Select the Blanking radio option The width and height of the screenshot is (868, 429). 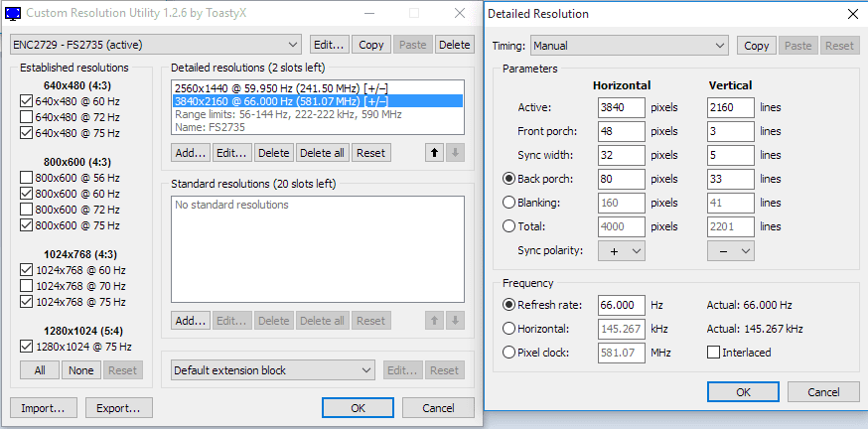[508, 203]
